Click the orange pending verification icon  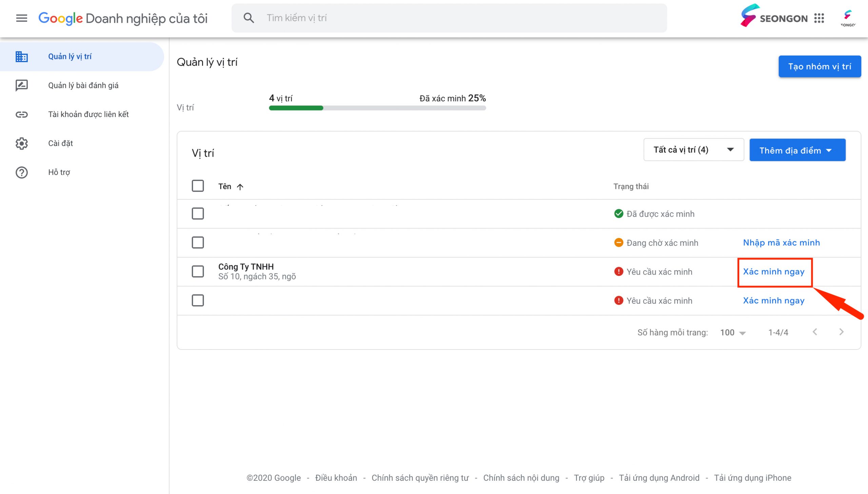(x=619, y=242)
